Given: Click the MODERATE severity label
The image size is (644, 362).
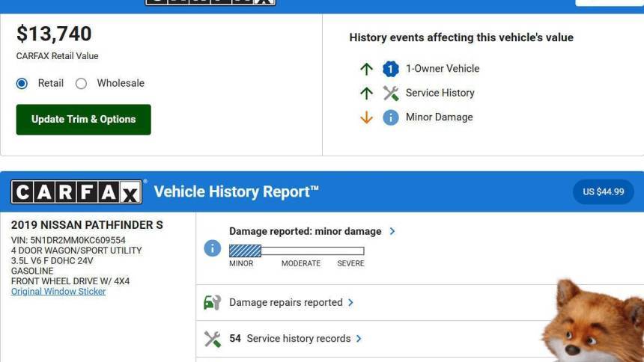Looking at the screenshot, I should 300,263.
